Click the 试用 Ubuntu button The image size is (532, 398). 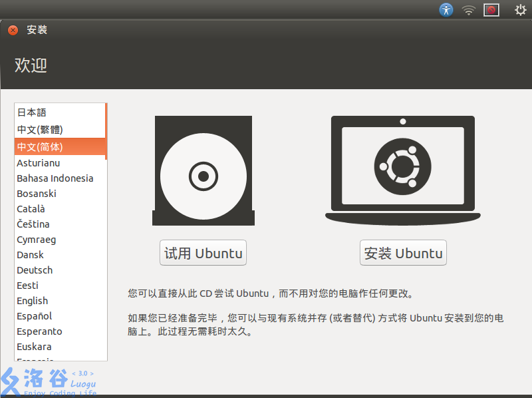click(203, 253)
